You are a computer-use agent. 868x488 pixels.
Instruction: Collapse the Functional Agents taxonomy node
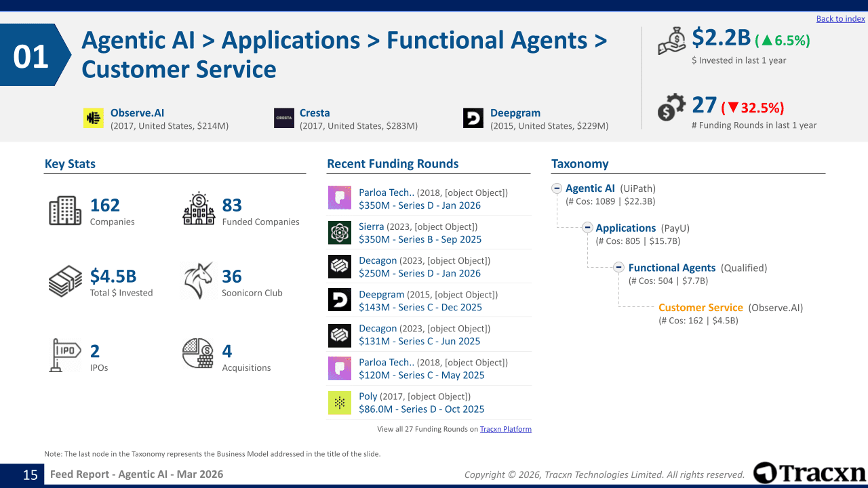pos(619,267)
